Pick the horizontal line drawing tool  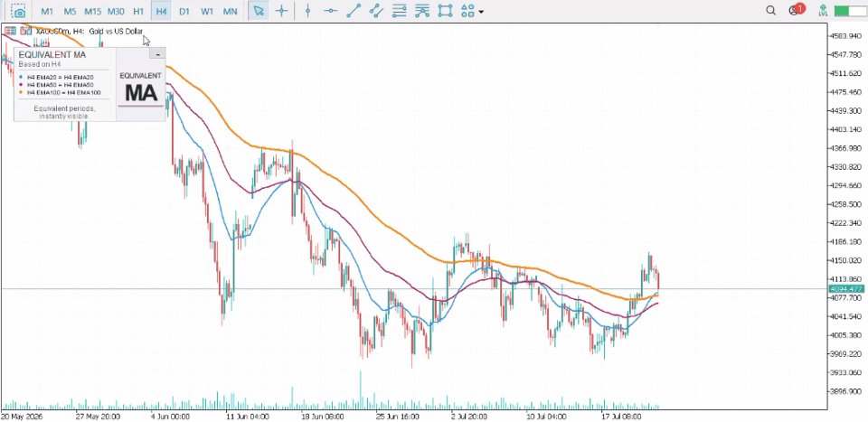coord(331,11)
